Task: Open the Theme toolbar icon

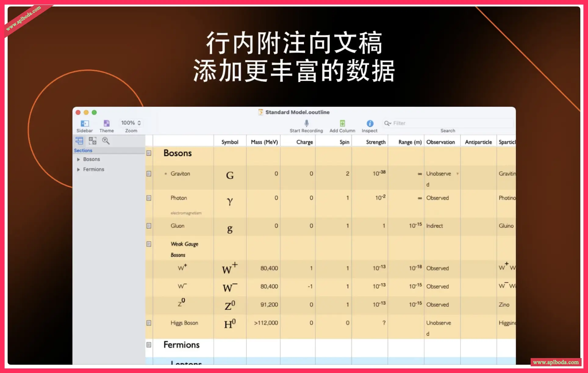Action: pyautogui.click(x=106, y=123)
